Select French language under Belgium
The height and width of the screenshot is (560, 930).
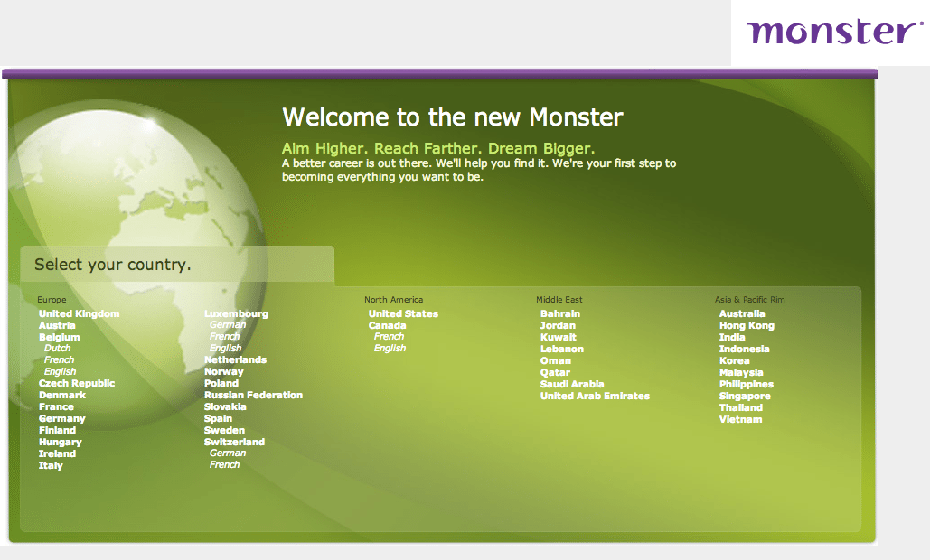(x=59, y=359)
